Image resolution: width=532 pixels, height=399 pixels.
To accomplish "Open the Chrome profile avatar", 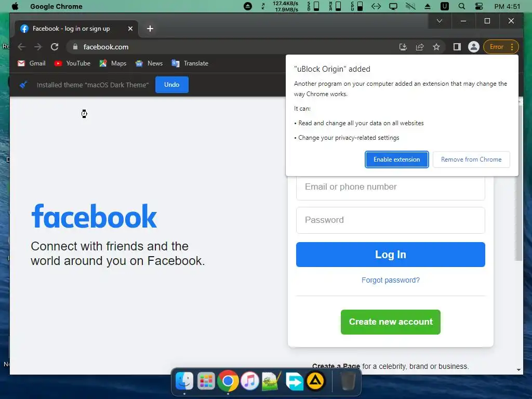I will pyautogui.click(x=474, y=47).
